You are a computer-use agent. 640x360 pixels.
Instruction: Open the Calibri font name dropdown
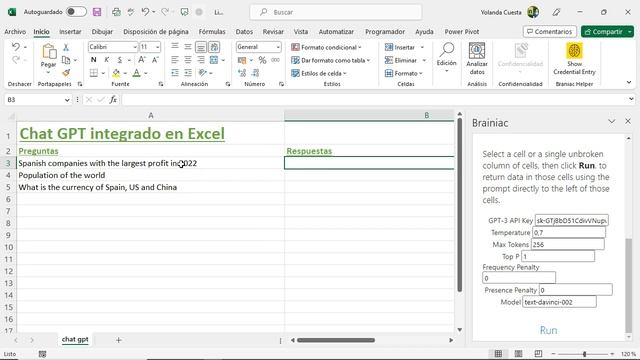[135, 47]
